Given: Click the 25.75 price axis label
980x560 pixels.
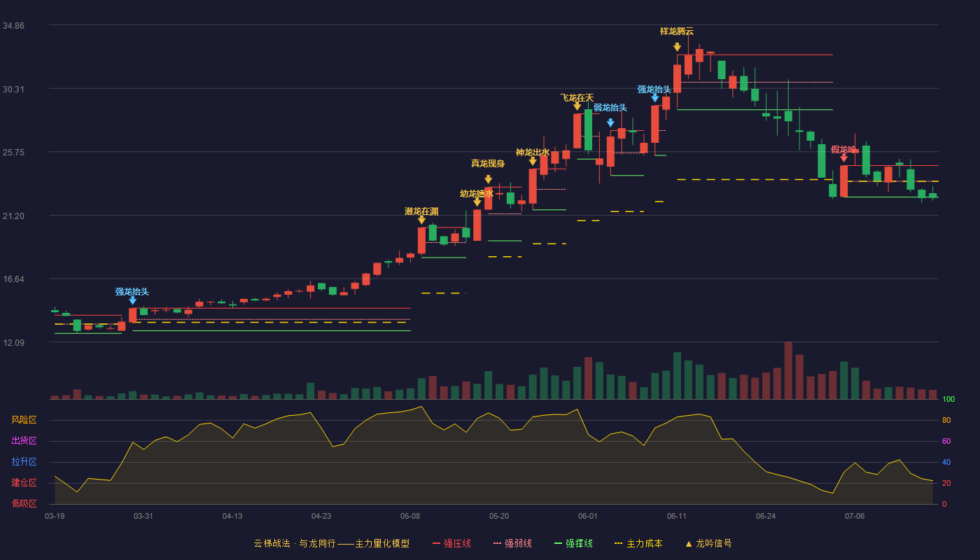Looking at the screenshot, I should tap(13, 152).
